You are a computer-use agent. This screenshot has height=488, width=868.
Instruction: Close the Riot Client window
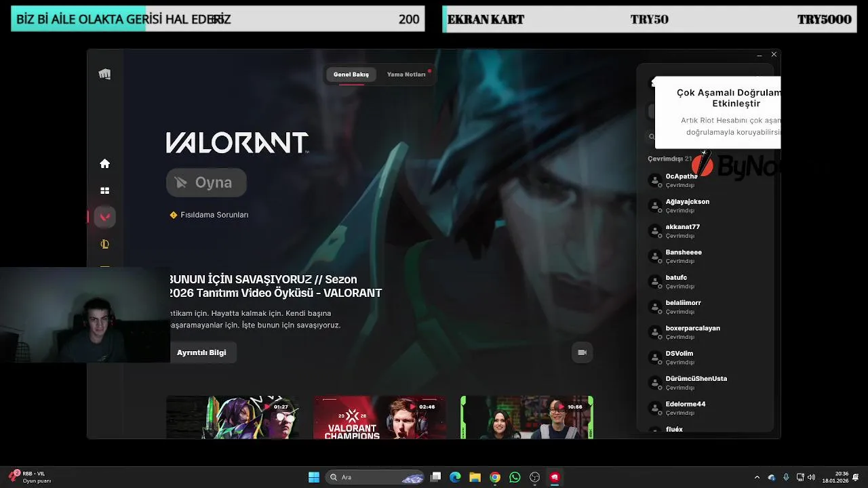click(774, 54)
